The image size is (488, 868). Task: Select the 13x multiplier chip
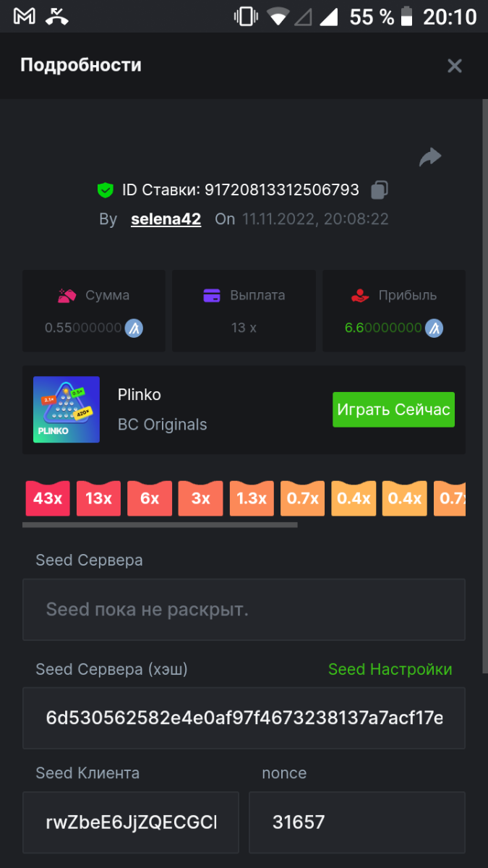coord(98,498)
